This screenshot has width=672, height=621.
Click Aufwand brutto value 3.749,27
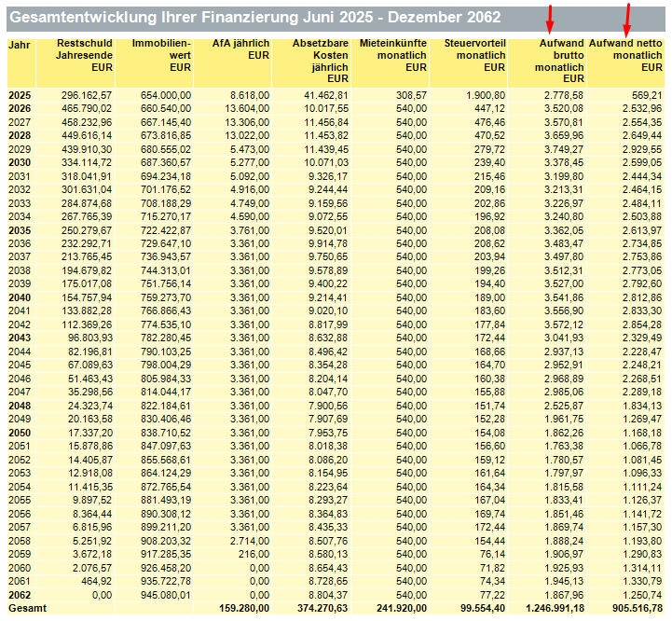point(564,149)
